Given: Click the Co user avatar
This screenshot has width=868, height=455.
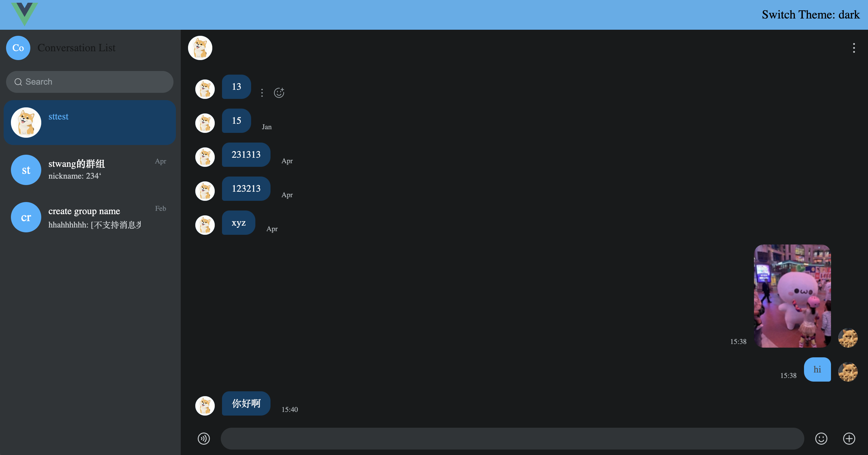Looking at the screenshot, I should pos(18,48).
